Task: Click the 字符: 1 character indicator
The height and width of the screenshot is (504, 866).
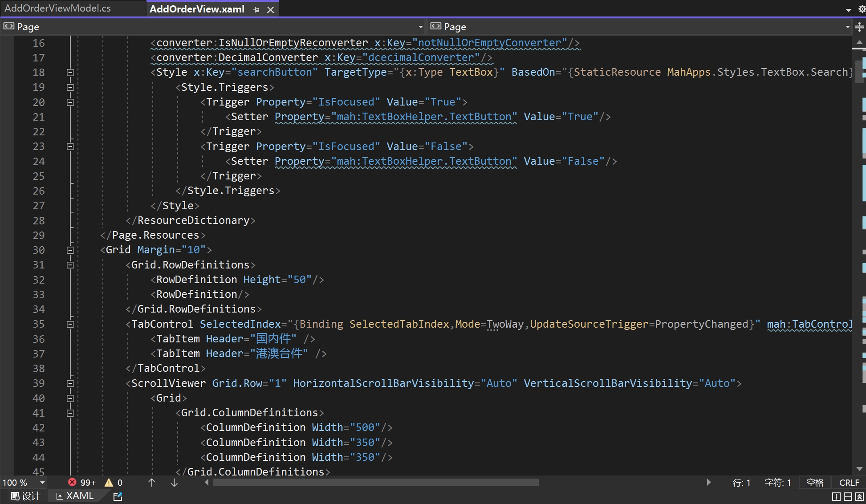Action: (x=778, y=482)
